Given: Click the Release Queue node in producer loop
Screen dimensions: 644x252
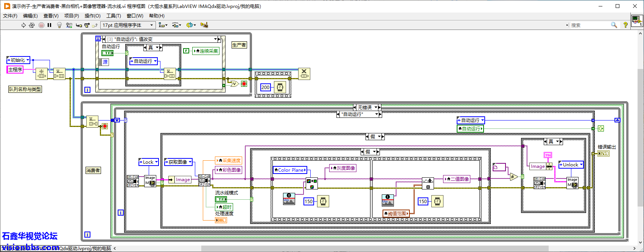Looking at the screenshot, I should click(x=304, y=74).
